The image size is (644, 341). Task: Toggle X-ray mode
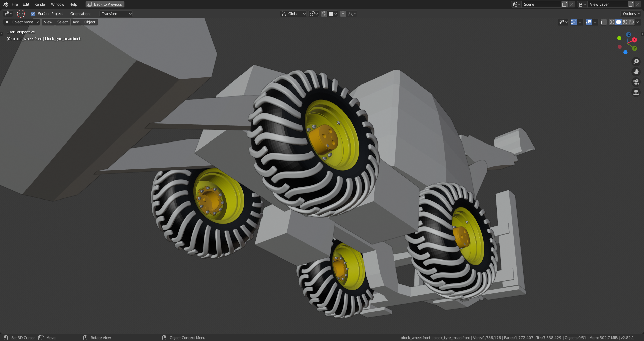[x=603, y=22]
